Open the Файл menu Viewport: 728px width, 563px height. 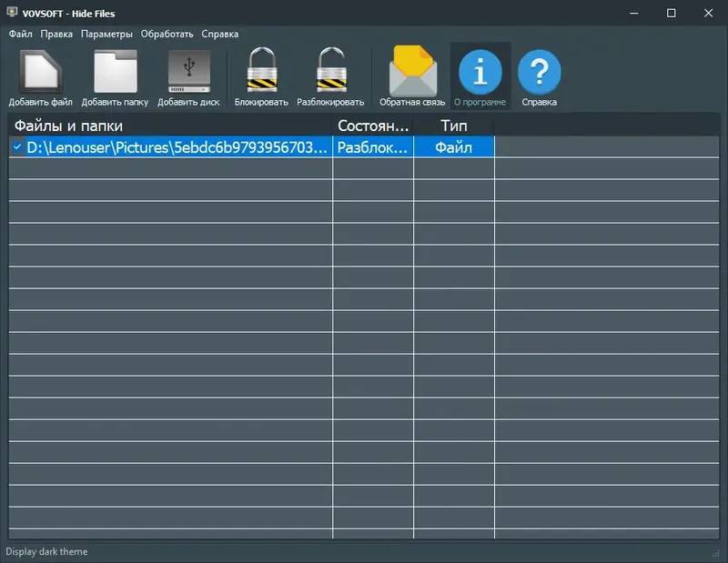pos(20,34)
